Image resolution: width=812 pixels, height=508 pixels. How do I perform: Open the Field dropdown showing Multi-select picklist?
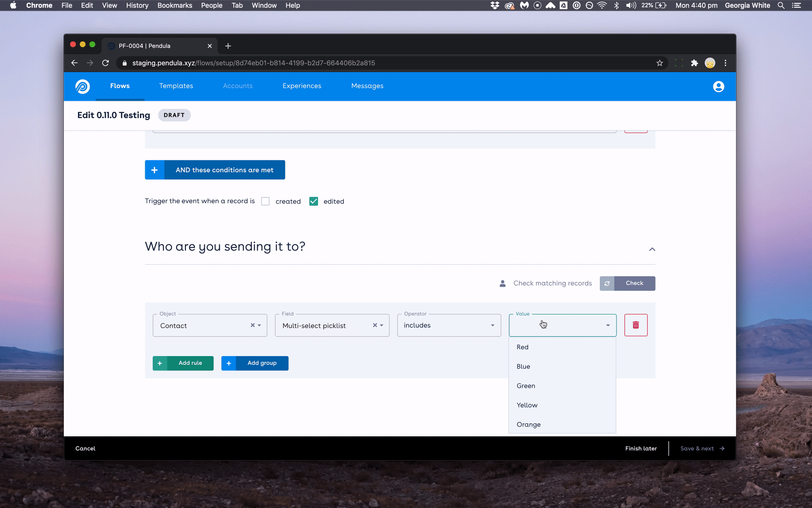[332, 325]
